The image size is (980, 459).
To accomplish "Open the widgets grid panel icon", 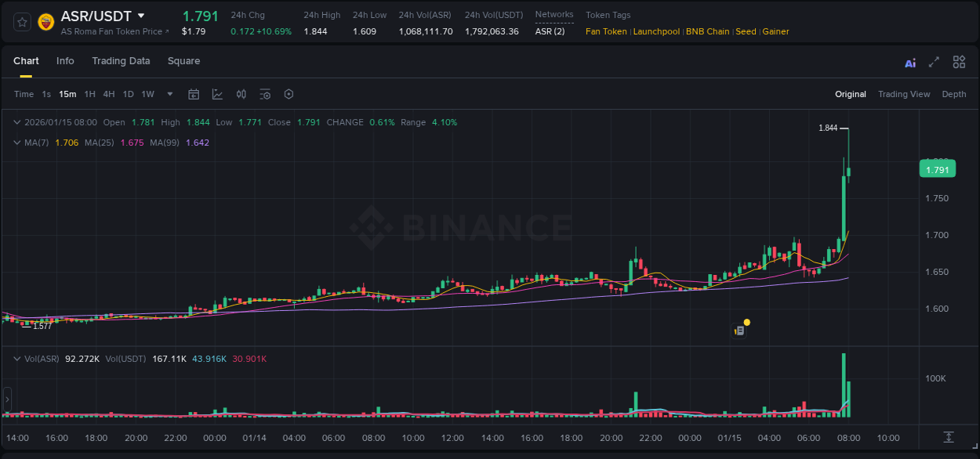I will coord(959,61).
